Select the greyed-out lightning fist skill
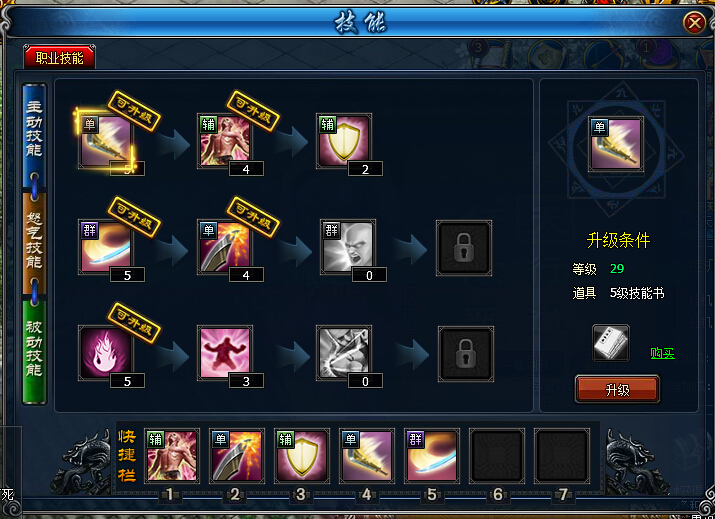The width and height of the screenshot is (715, 519). [x=344, y=353]
